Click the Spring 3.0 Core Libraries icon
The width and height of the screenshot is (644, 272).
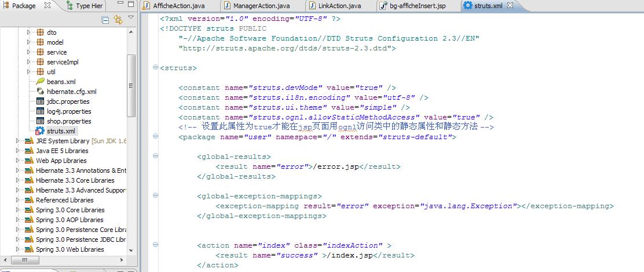pos(29,210)
